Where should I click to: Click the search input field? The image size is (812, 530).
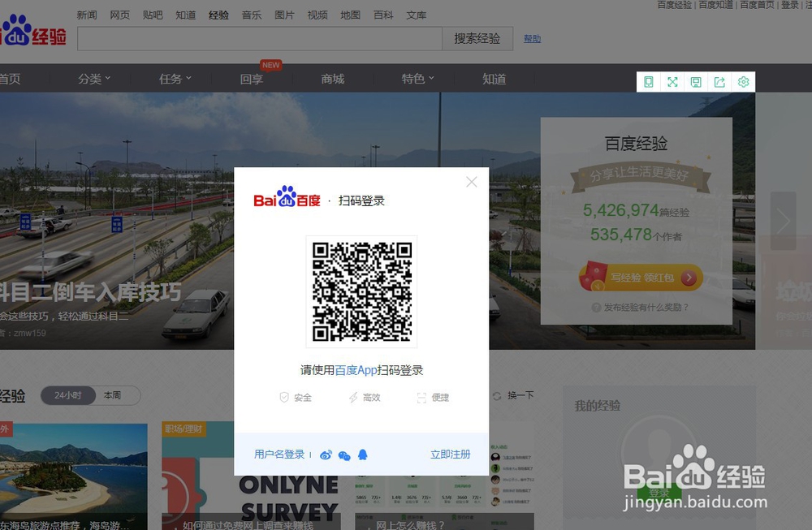[260, 39]
